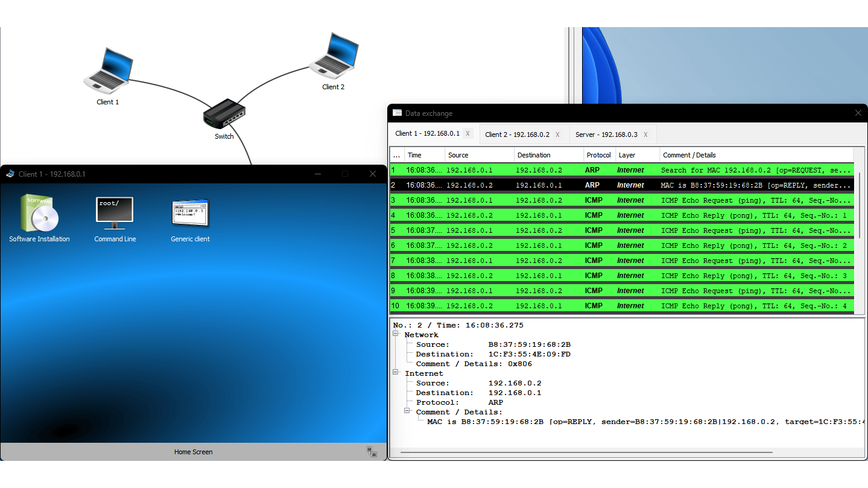The width and height of the screenshot is (868, 488).
Task: Click the Data exchange window title icon
Action: click(397, 113)
